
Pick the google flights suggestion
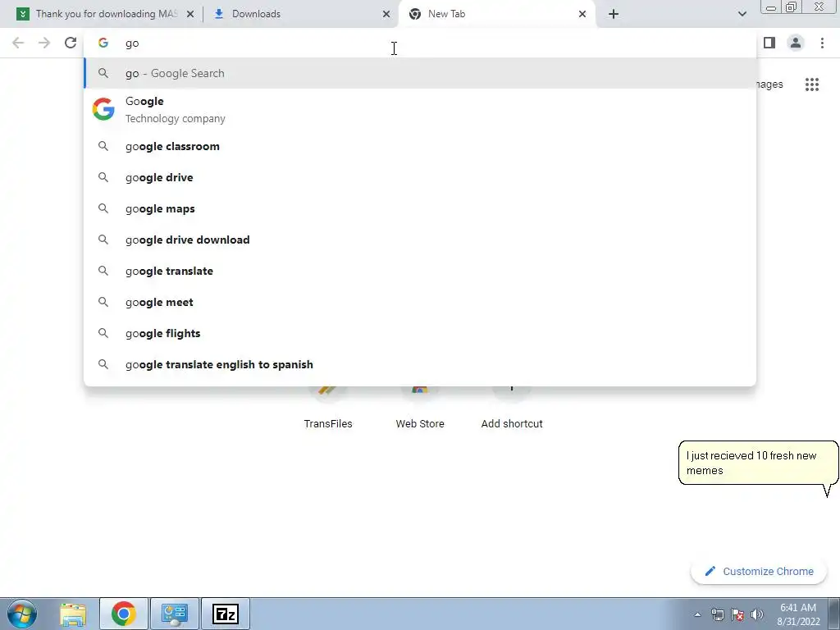coord(420,333)
